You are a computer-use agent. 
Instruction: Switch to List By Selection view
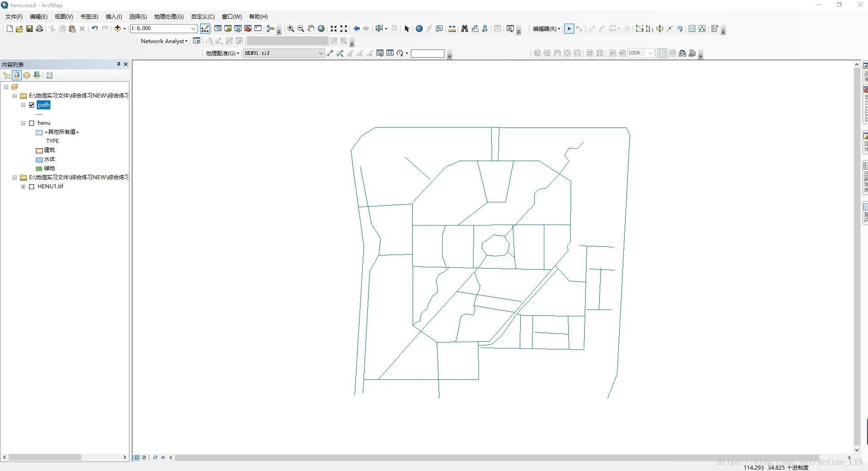tap(37, 75)
